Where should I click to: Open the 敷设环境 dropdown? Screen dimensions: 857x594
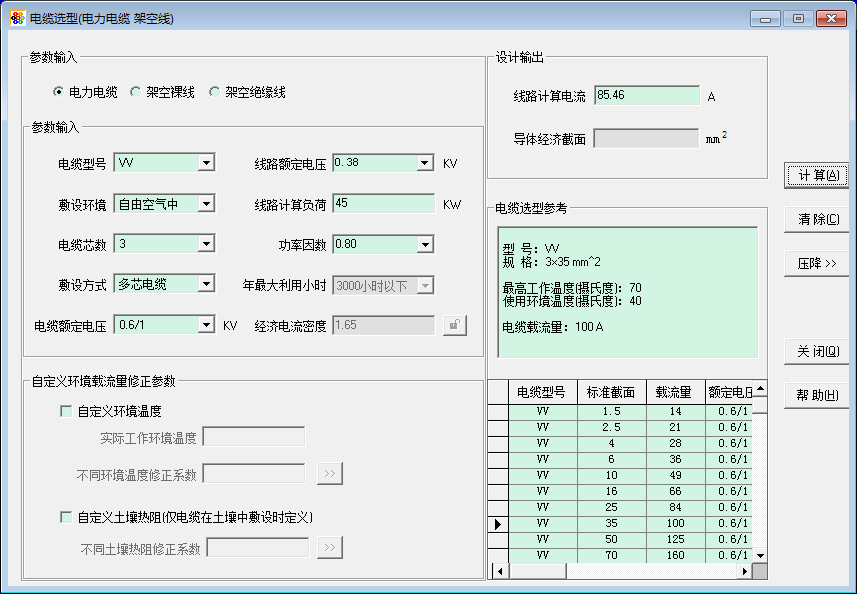coord(206,204)
